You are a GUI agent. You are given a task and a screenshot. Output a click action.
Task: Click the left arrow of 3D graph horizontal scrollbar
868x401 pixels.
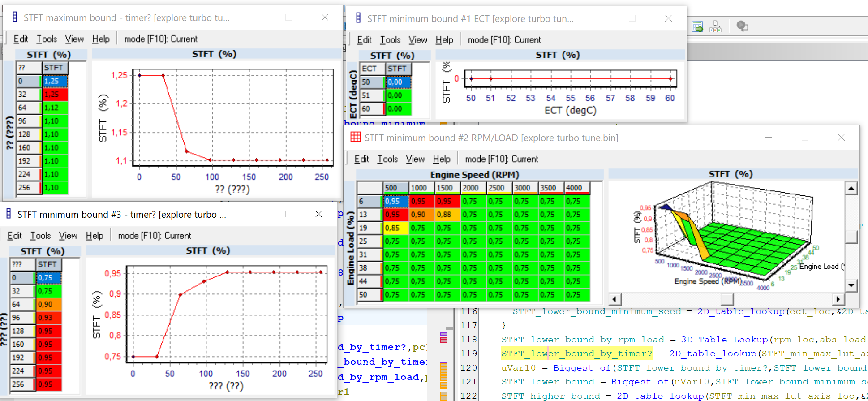[x=614, y=299]
